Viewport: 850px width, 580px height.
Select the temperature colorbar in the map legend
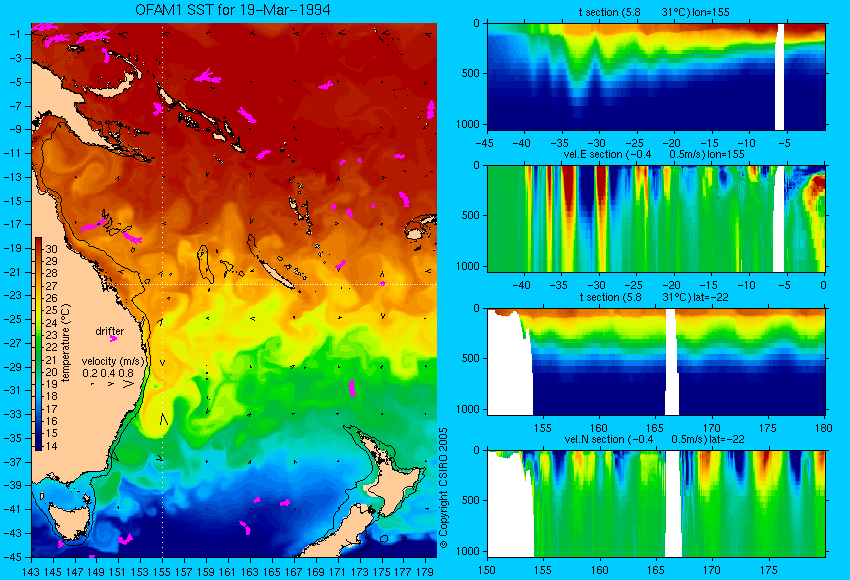coord(38,344)
